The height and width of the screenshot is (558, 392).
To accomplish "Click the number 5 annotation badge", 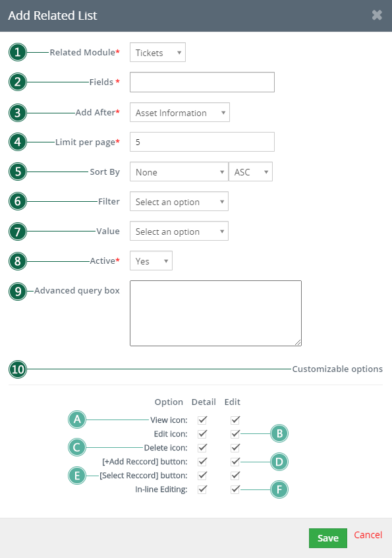I will pyautogui.click(x=17, y=171).
